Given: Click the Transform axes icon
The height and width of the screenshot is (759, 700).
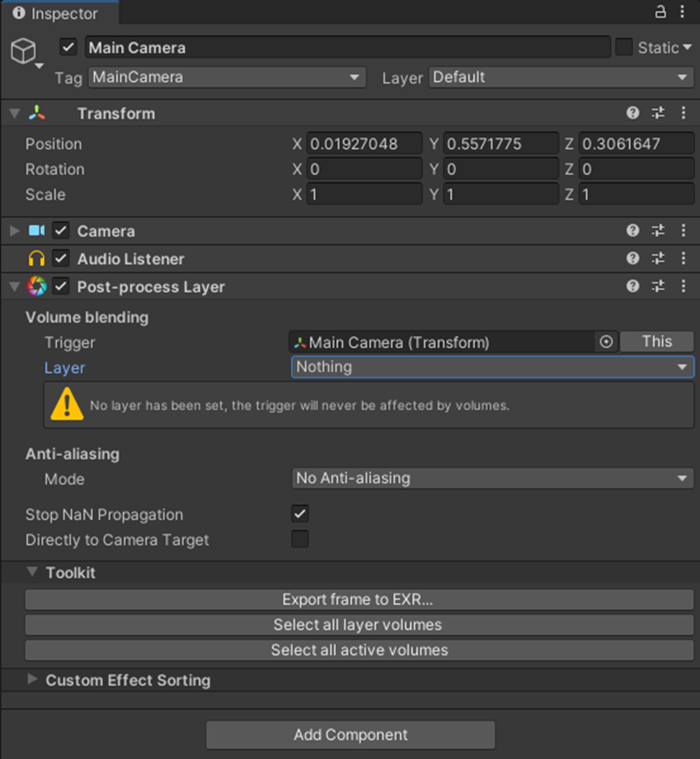Looking at the screenshot, I should pyautogui.click(x=37, y=113).
